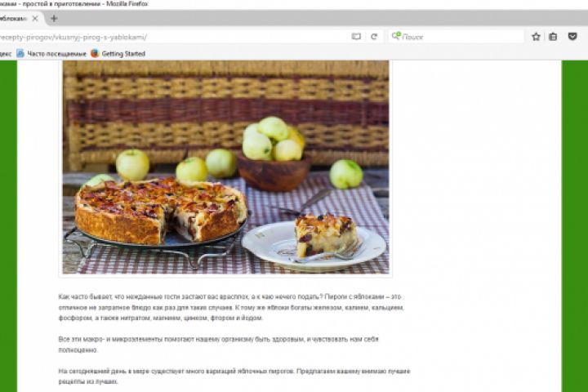Show bookmarks list icon

[553, 37]
